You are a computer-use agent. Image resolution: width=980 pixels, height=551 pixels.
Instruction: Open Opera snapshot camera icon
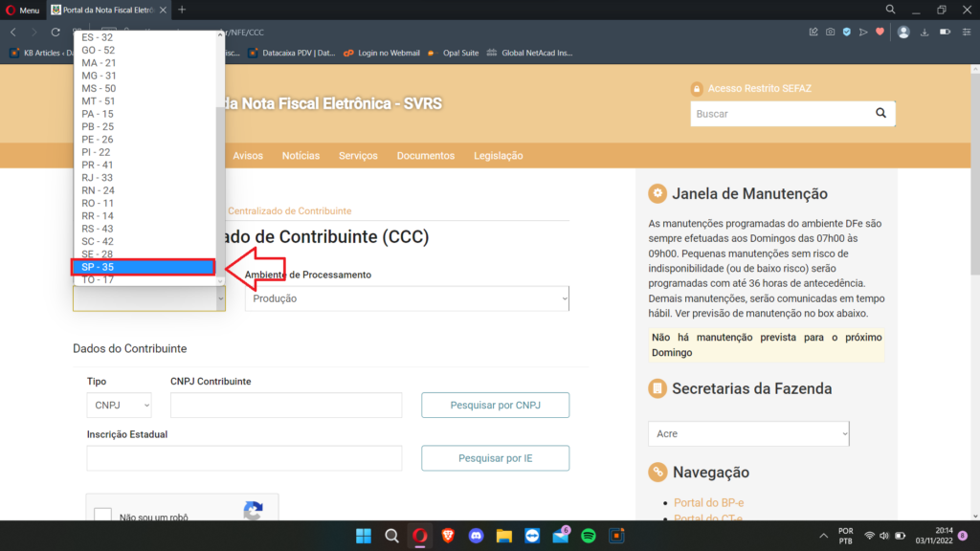(830, 32)
